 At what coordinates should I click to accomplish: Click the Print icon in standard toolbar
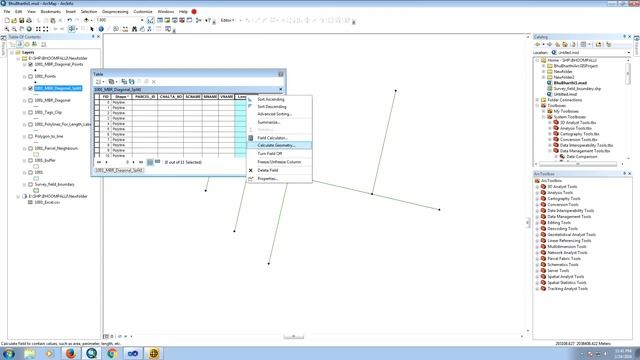point(29,20)
